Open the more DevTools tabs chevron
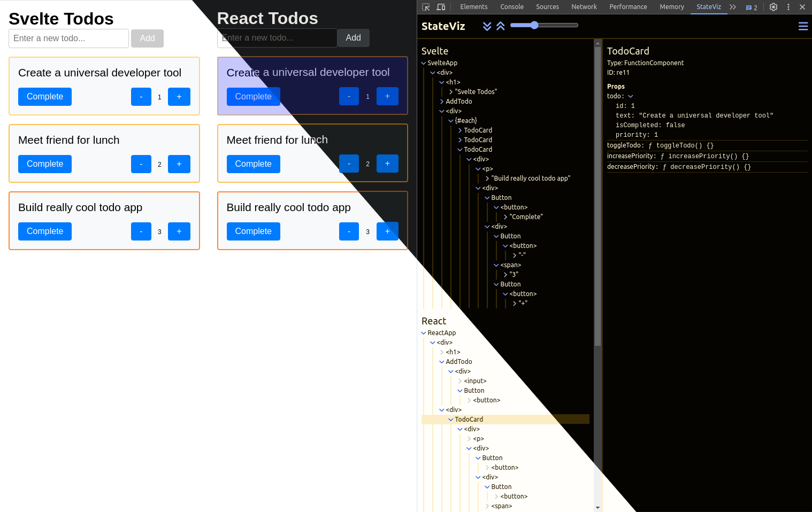 pyautogui.click(x=733, y=7)
